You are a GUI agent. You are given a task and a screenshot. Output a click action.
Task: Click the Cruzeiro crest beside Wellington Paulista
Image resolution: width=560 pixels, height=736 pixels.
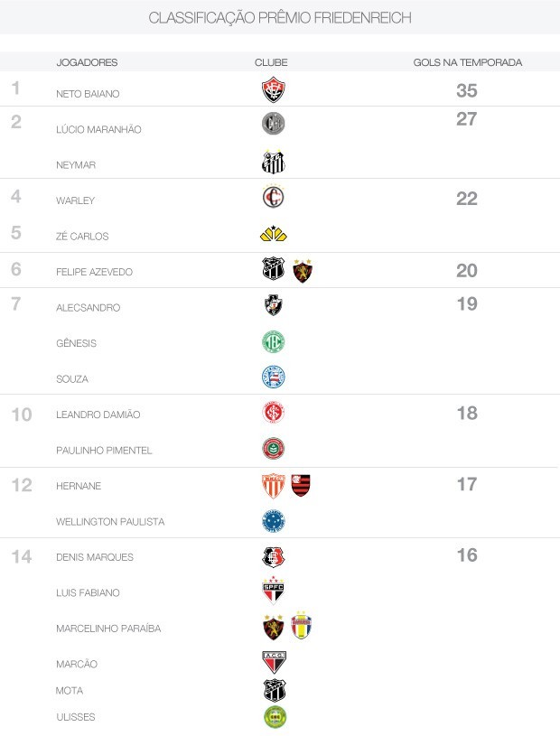[273, 520]
